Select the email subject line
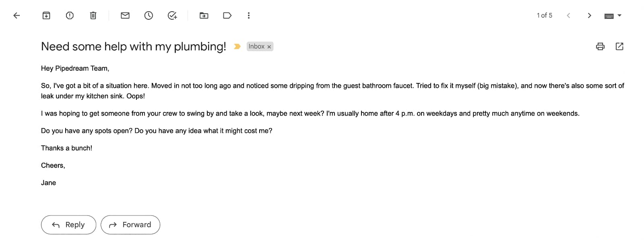 134,46
